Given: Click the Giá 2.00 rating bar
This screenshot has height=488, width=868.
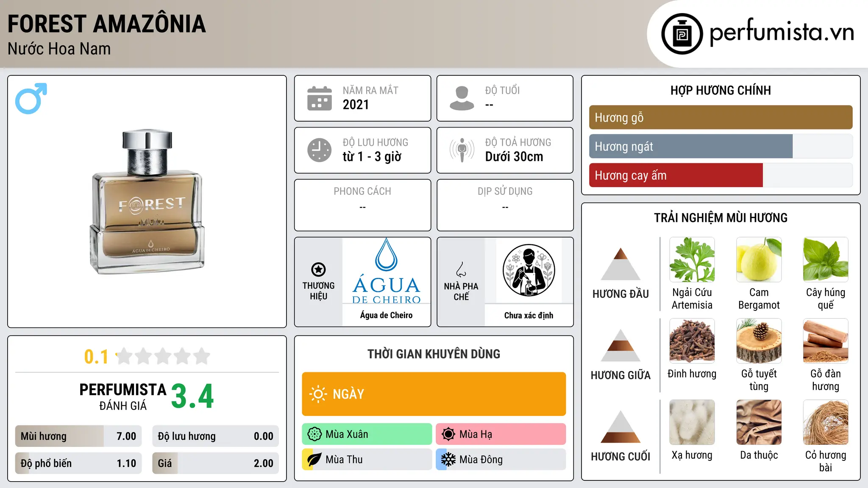Looking at the screenshot, I should 216,463.
